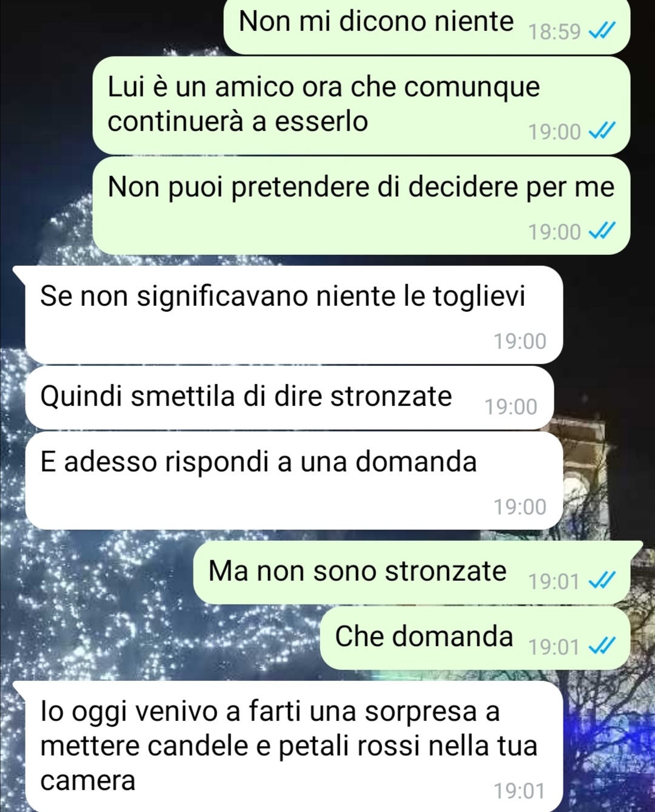Tap the 'Che domanda' sent message
The image size is (655, 812).
(x=475, y=638)
